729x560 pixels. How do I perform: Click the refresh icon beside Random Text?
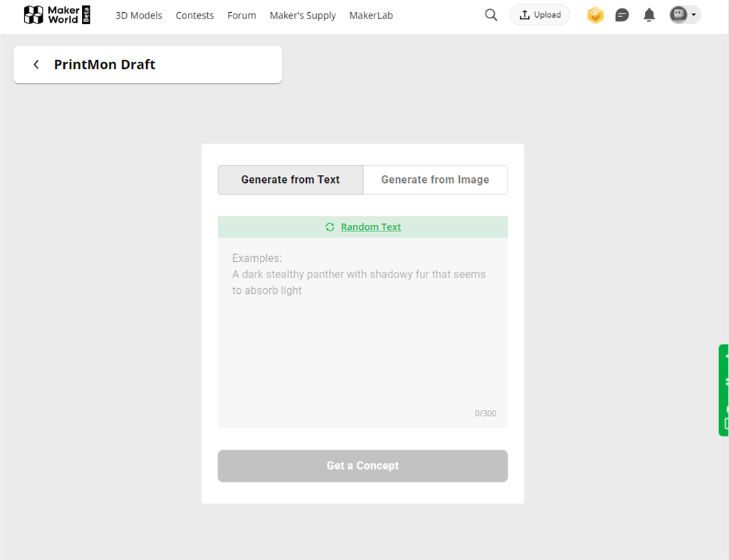pos(330,227)
